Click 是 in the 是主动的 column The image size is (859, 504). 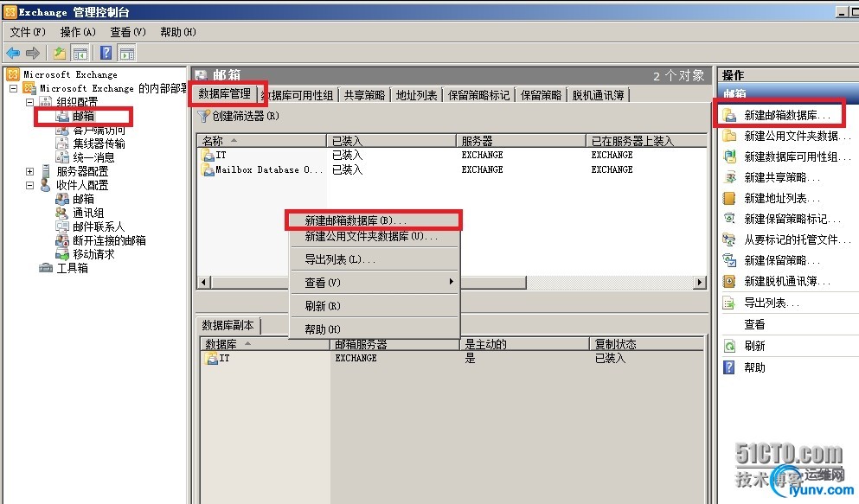point(470,359)
